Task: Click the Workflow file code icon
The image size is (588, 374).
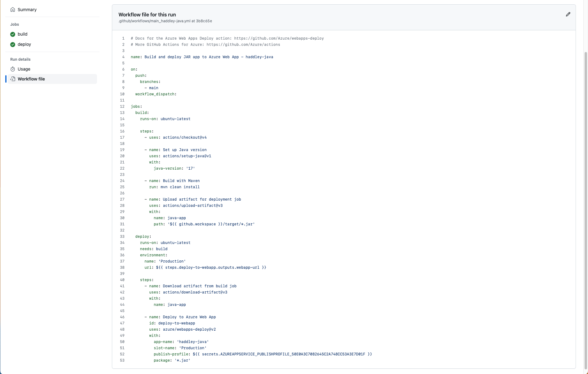Action: (13, 79)
